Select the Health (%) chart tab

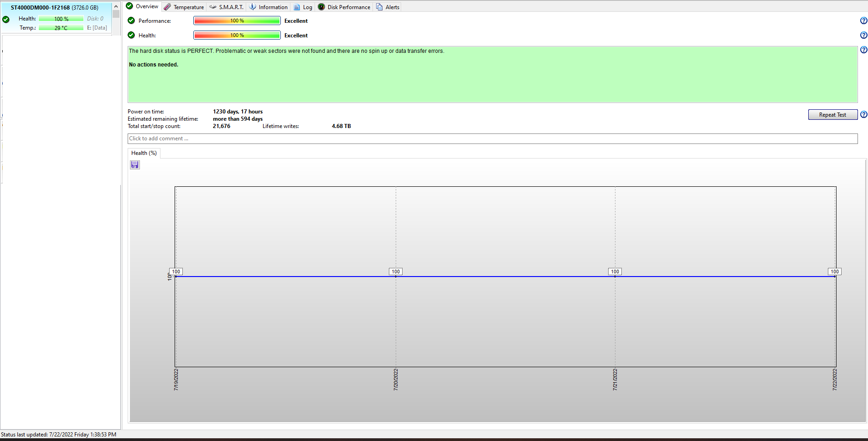pyautogui.click(x=144, y=153)
